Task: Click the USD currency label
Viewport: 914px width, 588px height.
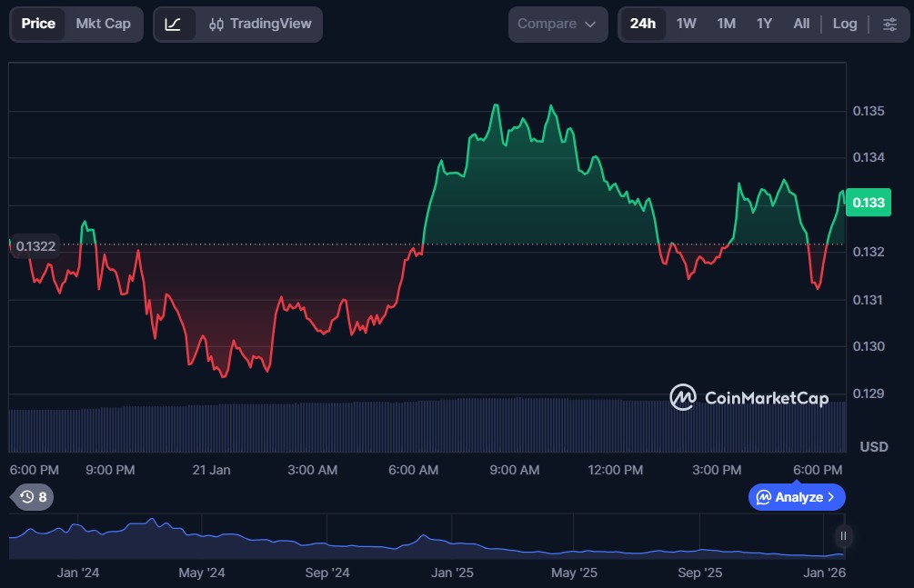Action: click(x=873, y=447)
